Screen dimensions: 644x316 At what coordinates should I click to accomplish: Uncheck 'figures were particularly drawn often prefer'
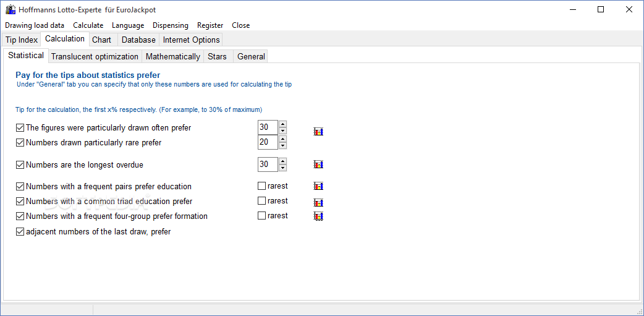click(20, 128)
